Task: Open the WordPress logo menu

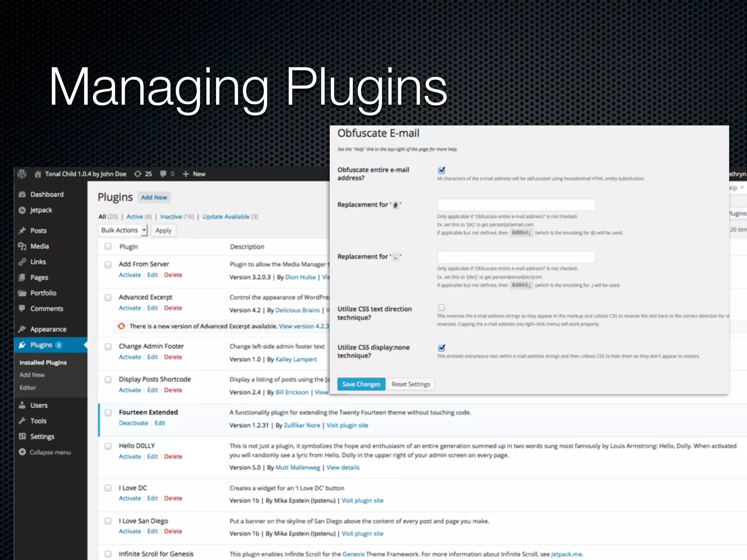Action: coord(22,174)
